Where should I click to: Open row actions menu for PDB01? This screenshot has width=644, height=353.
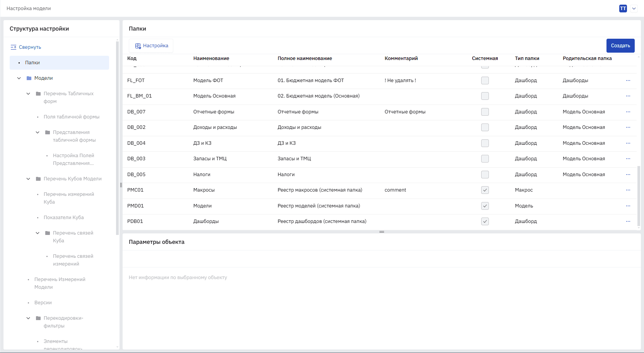(628, 221)
